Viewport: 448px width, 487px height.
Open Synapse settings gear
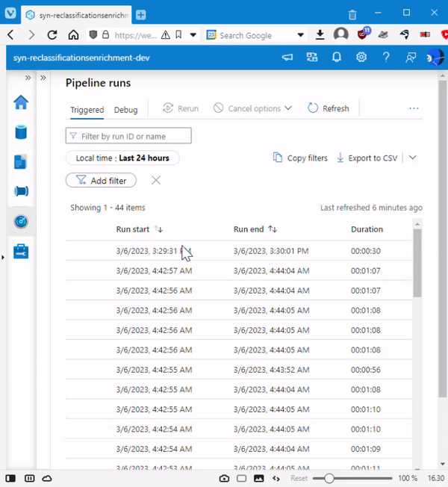[x=361, y=58]
